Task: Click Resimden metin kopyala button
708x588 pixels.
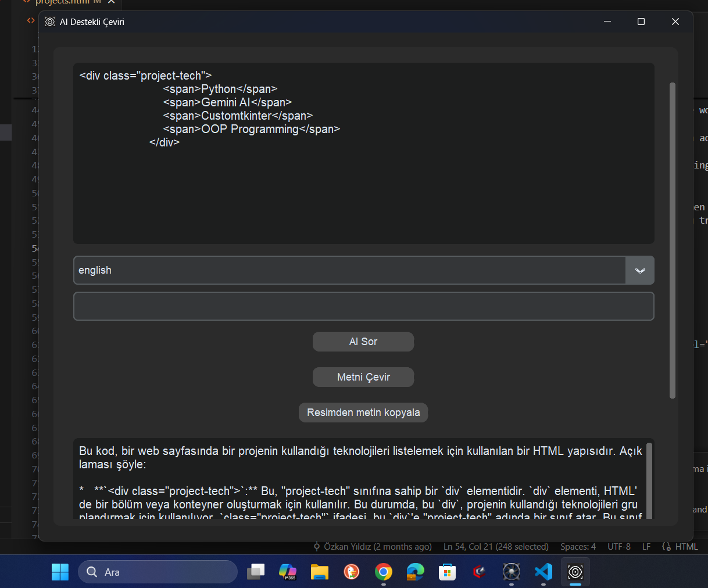Action: [x=363, y=413]
